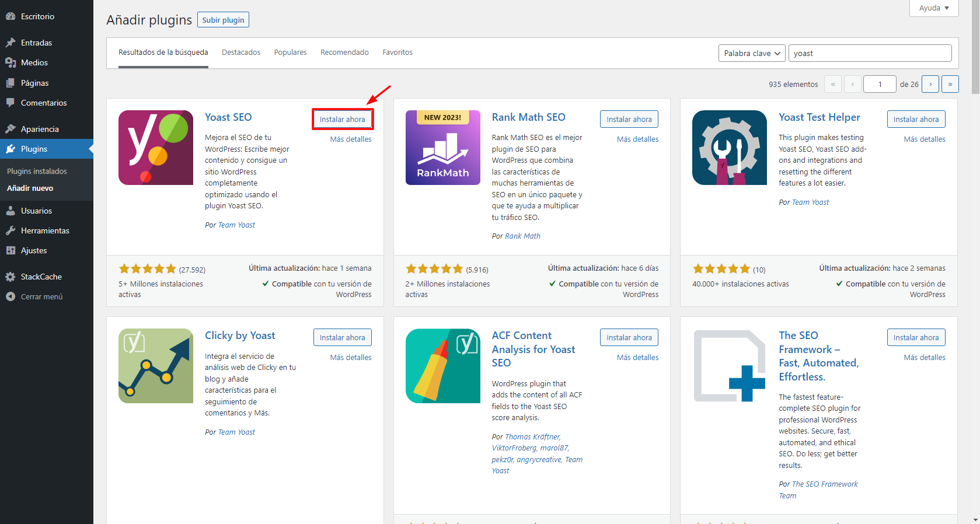Install Yoast Test Helper plugin now
Viewport: 980px width, 524px height.
(916, 119)
